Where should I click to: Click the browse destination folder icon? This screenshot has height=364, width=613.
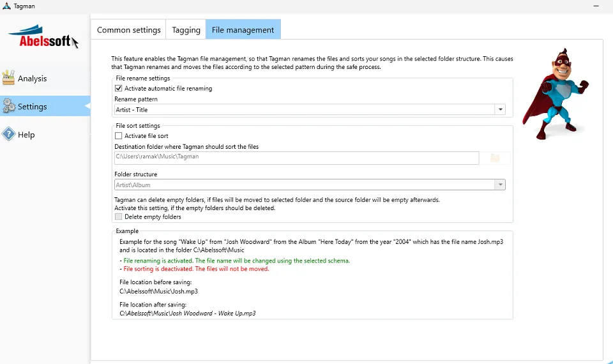click(495, 158)
